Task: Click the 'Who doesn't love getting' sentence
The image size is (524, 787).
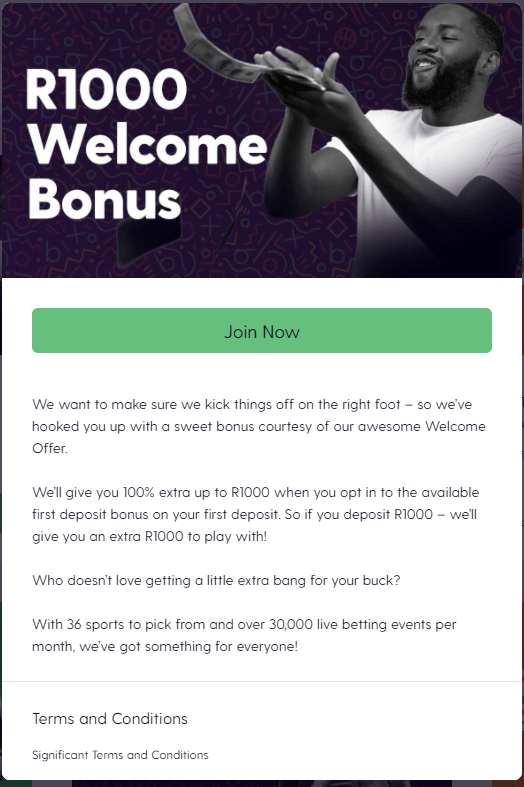Action: click(x=216, y=580)
